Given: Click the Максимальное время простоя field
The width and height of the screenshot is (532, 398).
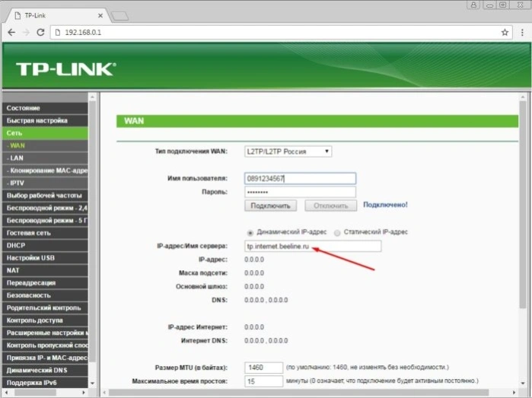Looking at the screenshot, I should (x=263, y=381).
